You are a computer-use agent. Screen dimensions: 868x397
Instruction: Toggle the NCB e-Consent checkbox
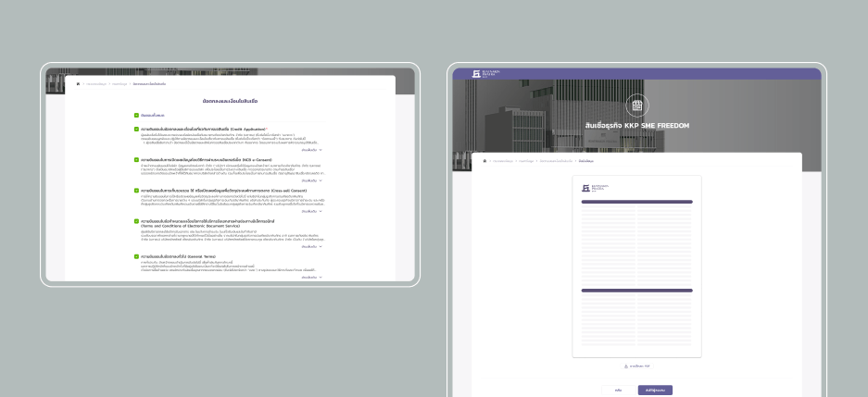coord(137,159)
